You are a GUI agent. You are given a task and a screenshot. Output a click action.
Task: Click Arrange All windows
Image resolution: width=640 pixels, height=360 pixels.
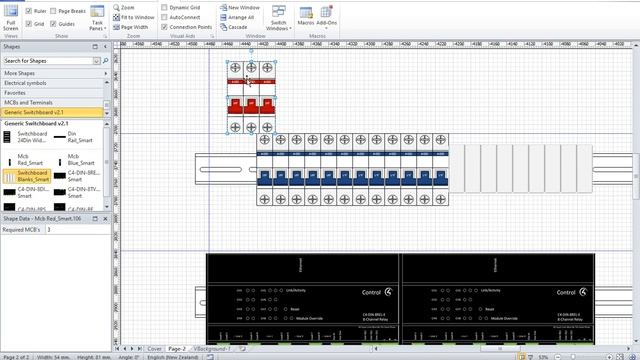point(237,17)
